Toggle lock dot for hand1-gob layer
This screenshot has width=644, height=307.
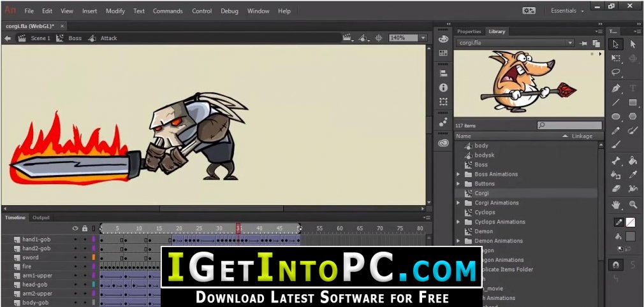tap(84, 239)
